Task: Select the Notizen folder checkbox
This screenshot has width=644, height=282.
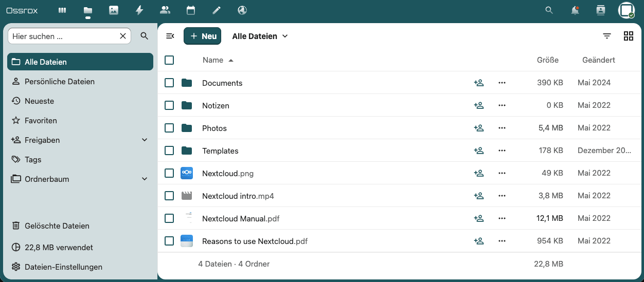Action: click(x=169, y=105)
